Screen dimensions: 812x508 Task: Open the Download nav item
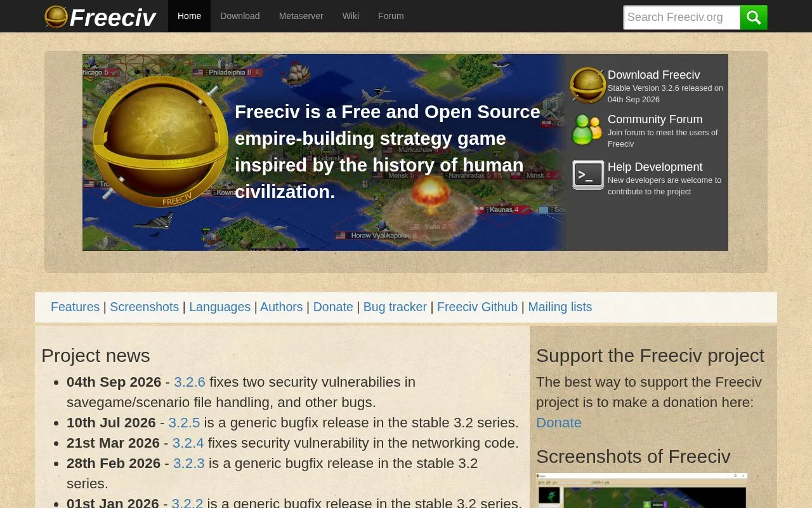pyautogui.click(x=240, y=16)
